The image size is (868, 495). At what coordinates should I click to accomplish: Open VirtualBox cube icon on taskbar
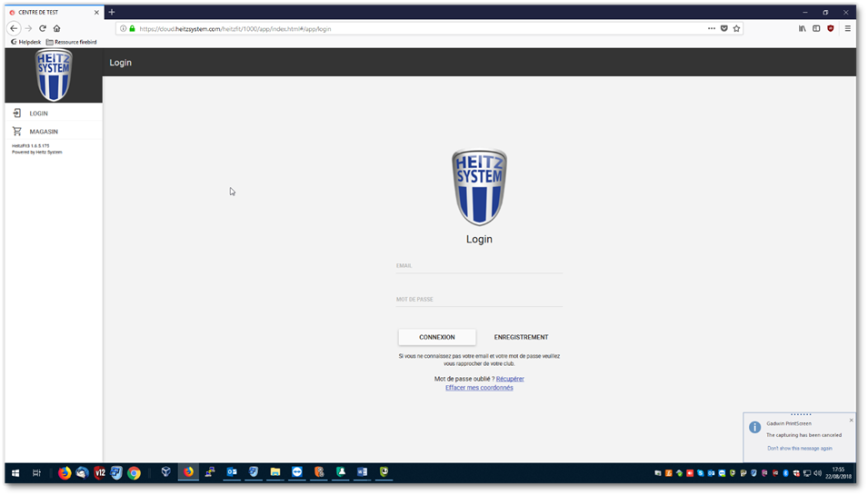165,472
